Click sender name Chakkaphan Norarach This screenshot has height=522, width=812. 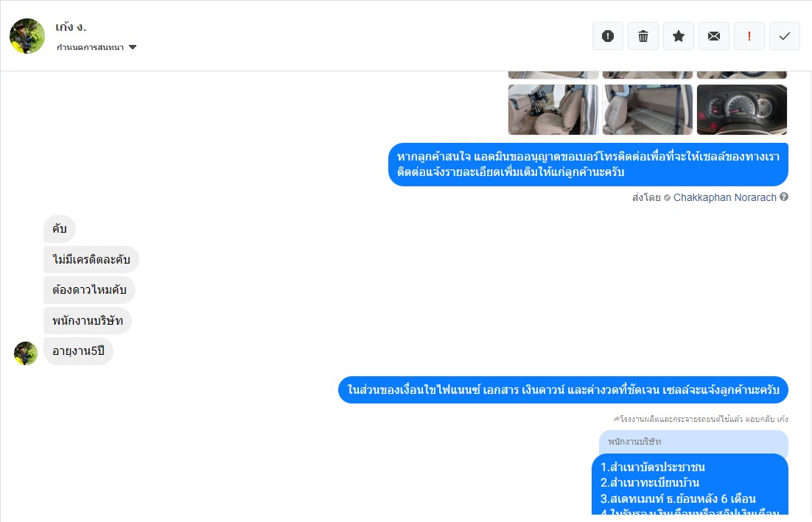tap(724, 197)
